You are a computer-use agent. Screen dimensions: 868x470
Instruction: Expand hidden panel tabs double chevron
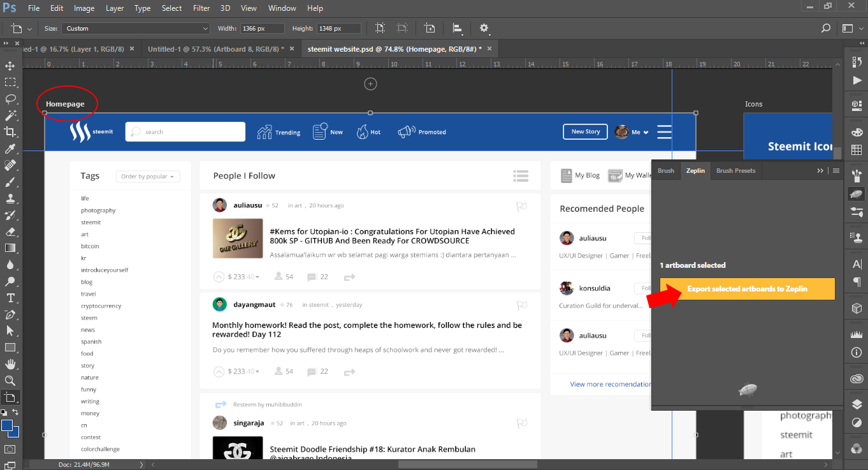coord(820,170)
